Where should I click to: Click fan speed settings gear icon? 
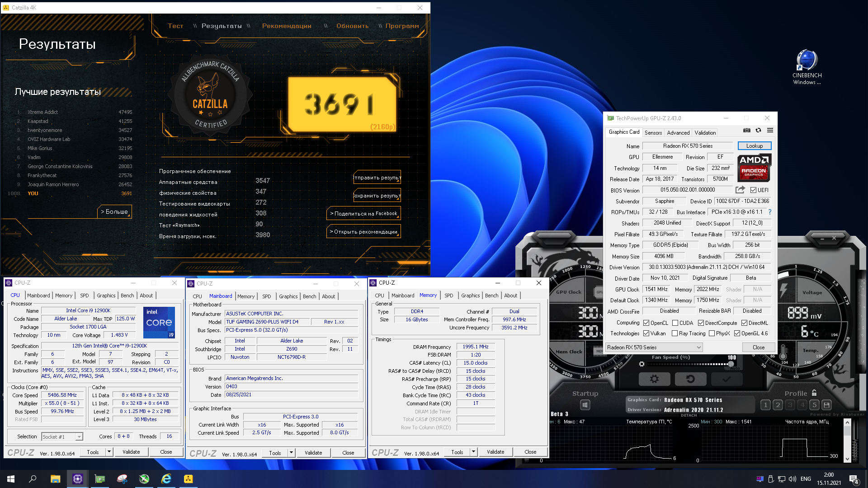[x=642, y=364]
